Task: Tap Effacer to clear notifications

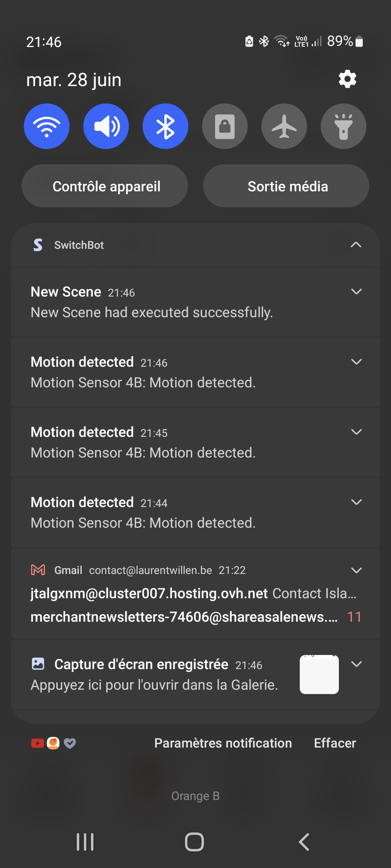Action: pyautogui.click(x=335, y=743)
